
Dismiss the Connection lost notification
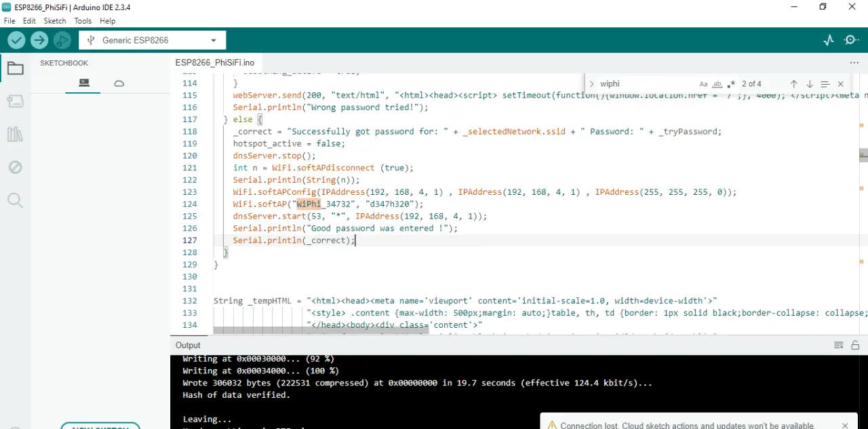(845, 426)
